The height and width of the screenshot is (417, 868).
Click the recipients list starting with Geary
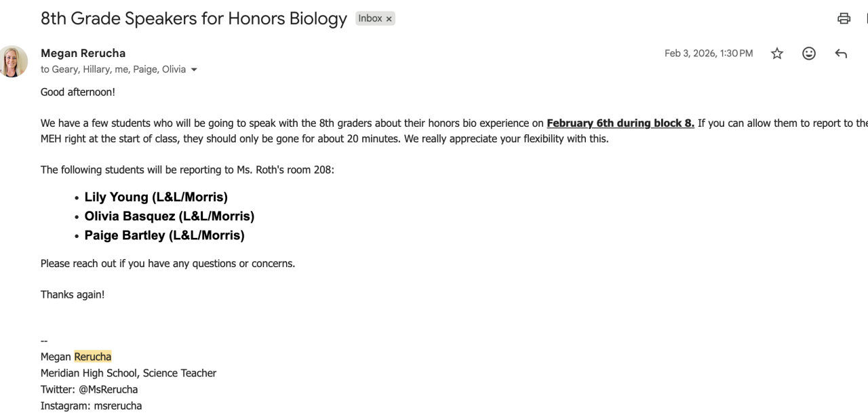click(113, 69)
